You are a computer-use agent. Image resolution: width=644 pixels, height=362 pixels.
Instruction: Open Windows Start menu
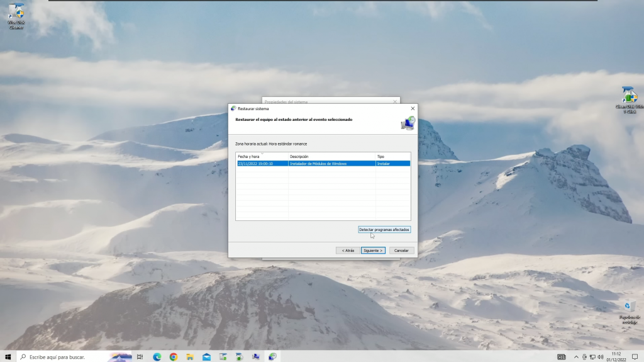tap(8, 357)
